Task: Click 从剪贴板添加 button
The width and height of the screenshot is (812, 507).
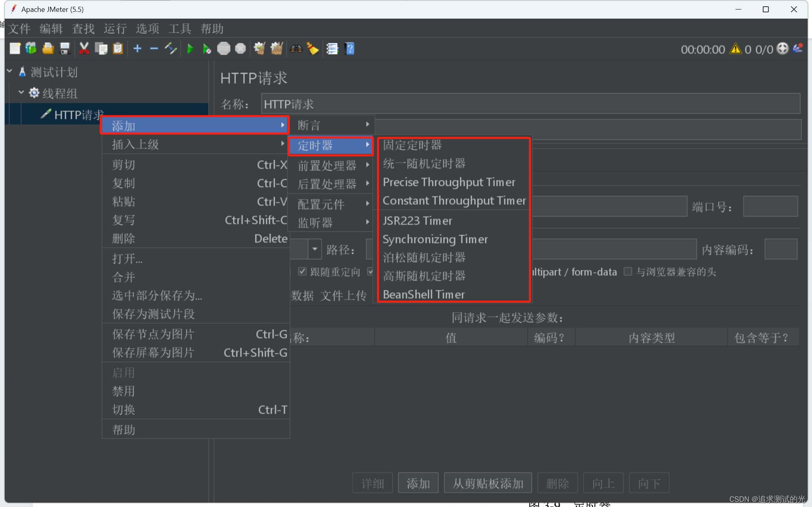Action: coord(488,483)
